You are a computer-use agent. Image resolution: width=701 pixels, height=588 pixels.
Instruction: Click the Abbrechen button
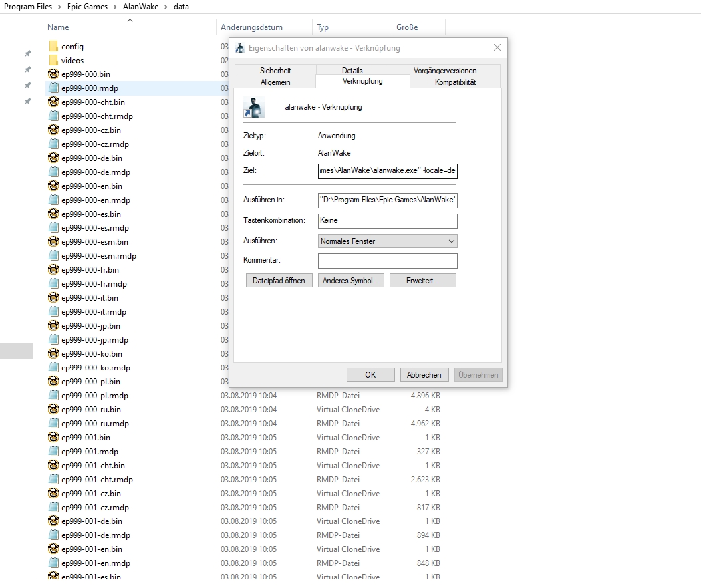pyautogui.click(x=424, y=375)
